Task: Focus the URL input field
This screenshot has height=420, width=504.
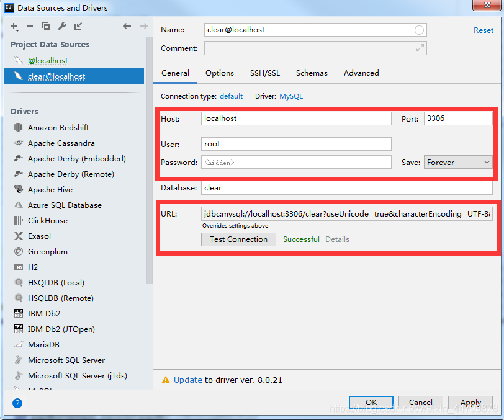Action: tap(347, 214)
